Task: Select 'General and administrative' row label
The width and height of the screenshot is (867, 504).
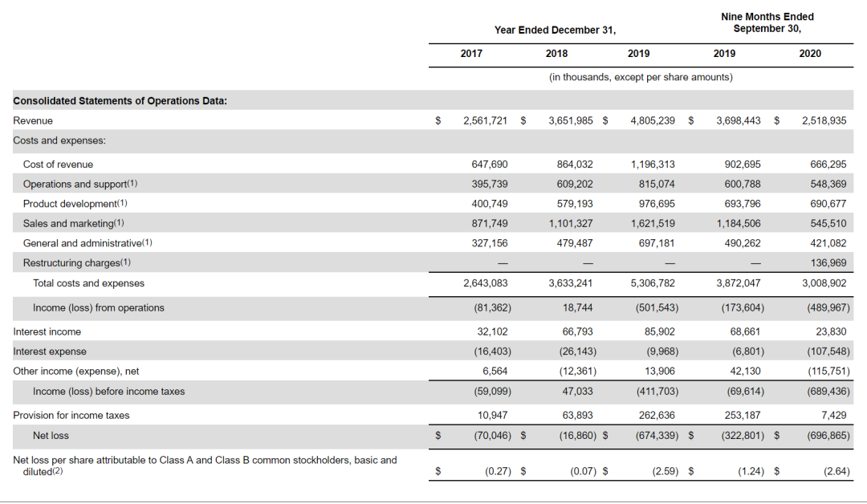Action: point(88,243)
